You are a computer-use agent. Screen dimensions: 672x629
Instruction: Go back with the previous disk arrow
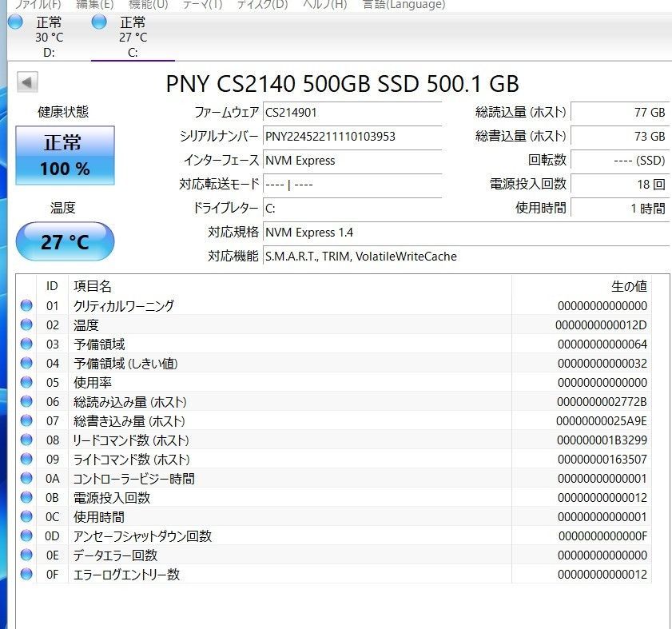click(27, 82)
